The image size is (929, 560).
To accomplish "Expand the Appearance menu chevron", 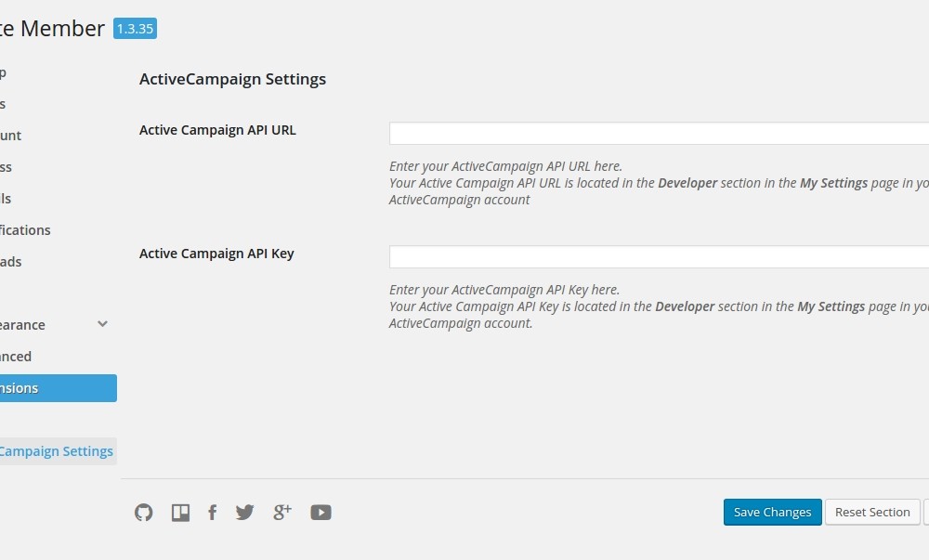I will click(x=102, y=324).
